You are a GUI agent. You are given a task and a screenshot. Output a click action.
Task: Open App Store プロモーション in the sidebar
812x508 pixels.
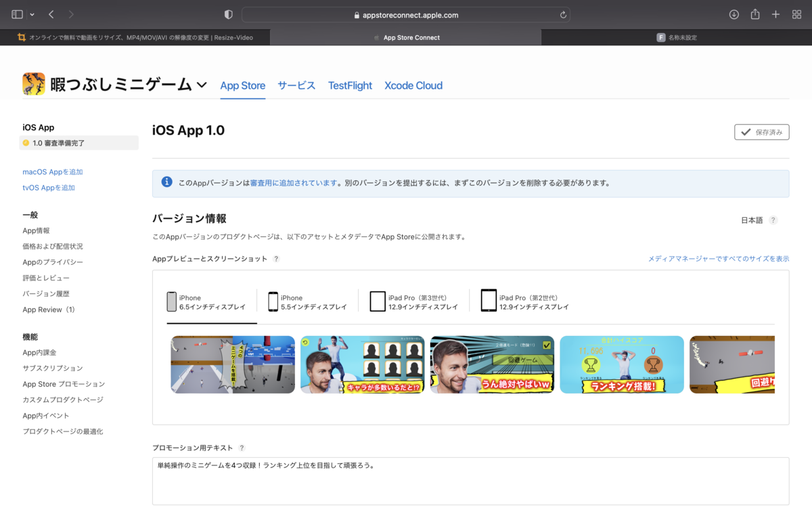click(x=64, y=384)
